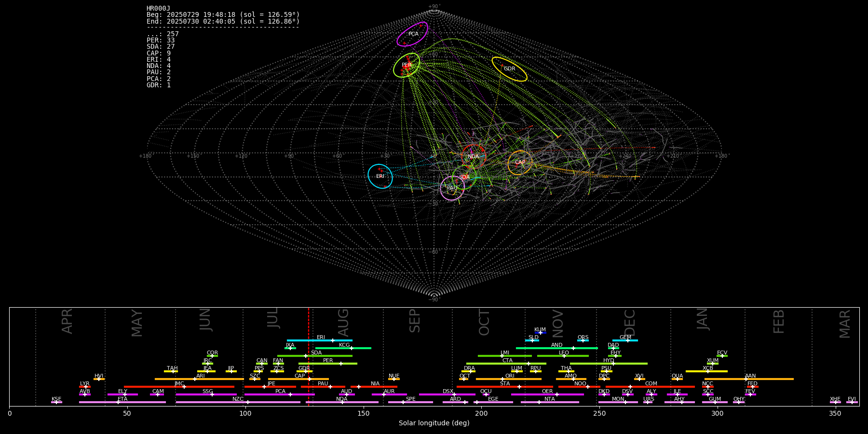Screen dimensions: 868x434
Task: Select the SPE shower bar in timeline
Action: [x=411, y=402]
